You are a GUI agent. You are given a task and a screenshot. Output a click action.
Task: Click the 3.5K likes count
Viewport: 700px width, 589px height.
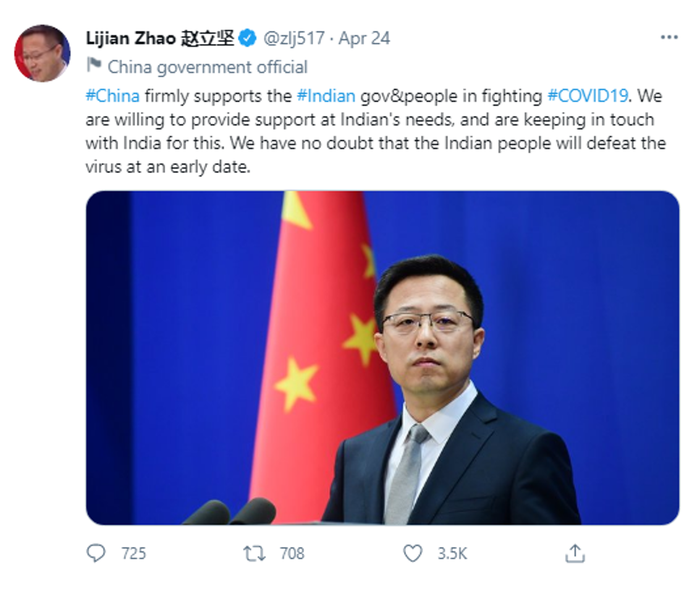tap(452, 554)
